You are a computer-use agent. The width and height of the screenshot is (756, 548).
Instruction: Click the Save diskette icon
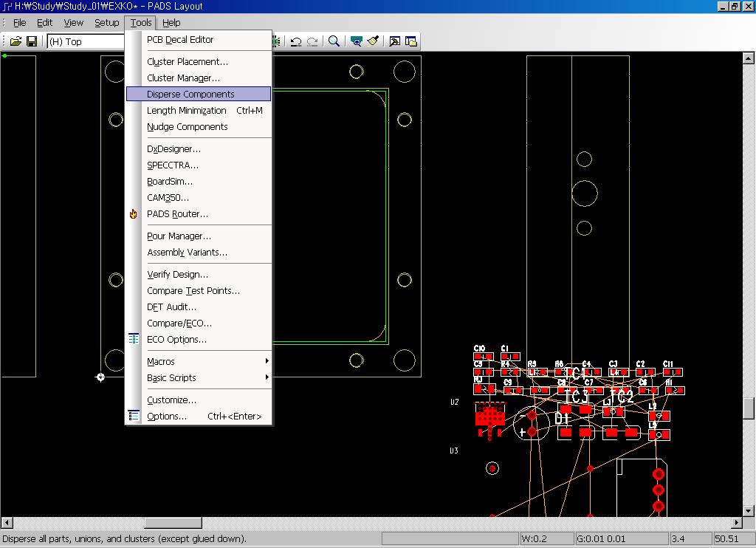[x=32, y=41]
